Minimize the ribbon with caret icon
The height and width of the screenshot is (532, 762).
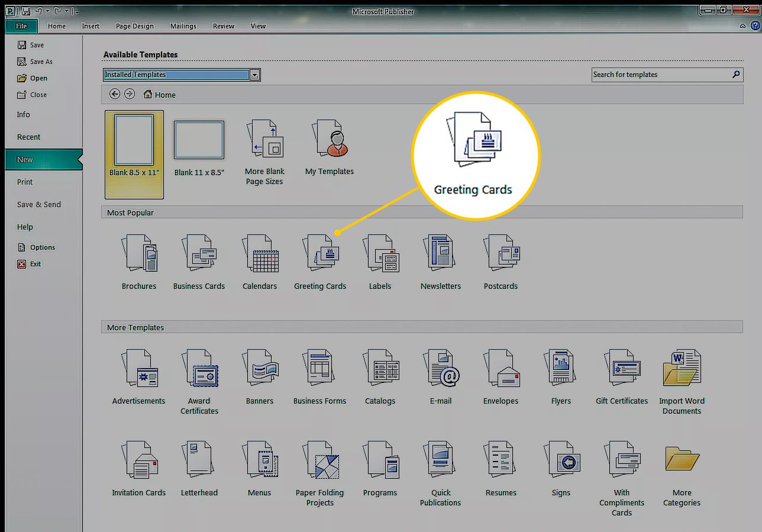click(742, 26)
